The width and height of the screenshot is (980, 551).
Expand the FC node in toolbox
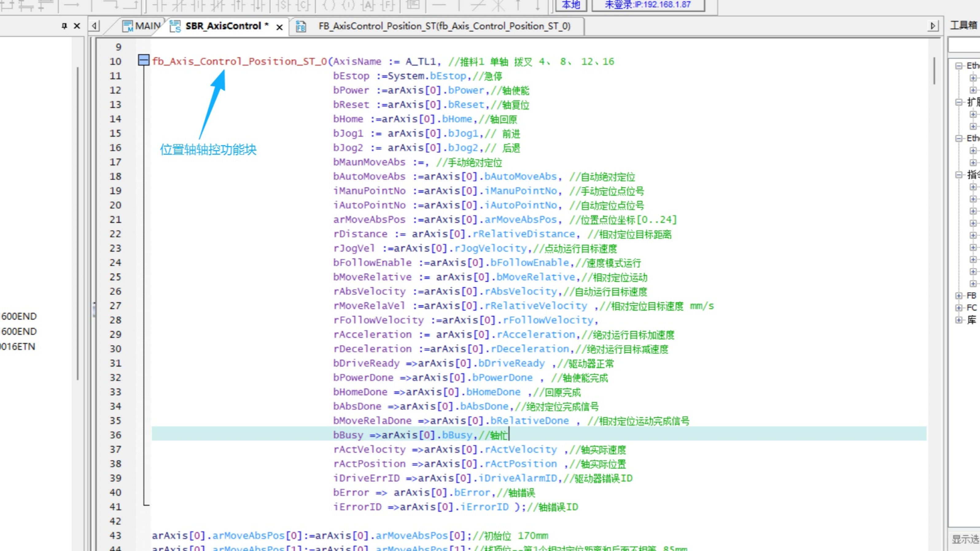click(958, 308)
